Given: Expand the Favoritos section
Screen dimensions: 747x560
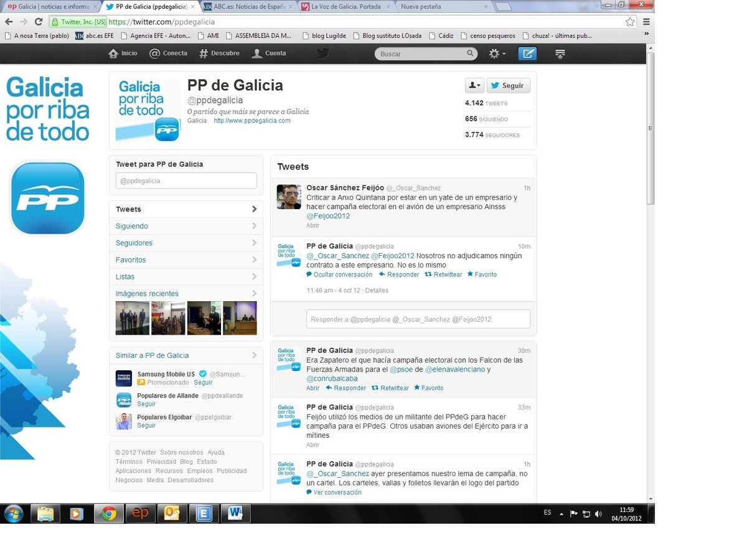Looking at the screenshot, I should (186, 260).
